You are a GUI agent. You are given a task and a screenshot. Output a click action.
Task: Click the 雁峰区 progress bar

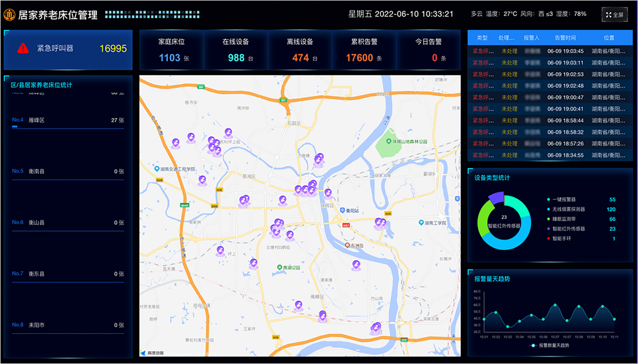coord(68,127)
